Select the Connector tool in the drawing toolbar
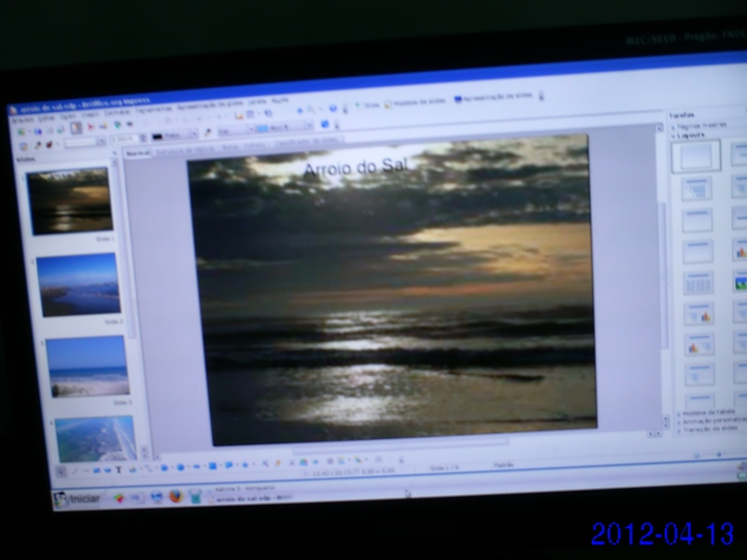 (x=148, y=469)
